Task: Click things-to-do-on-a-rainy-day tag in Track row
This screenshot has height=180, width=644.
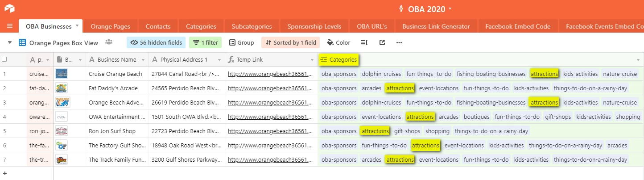Action: click(591, 159)
